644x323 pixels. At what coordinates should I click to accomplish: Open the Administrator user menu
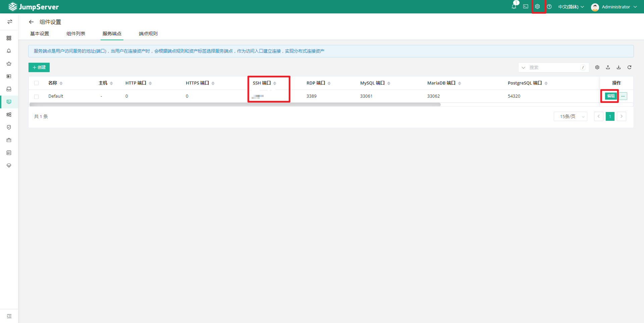(614, 7)
